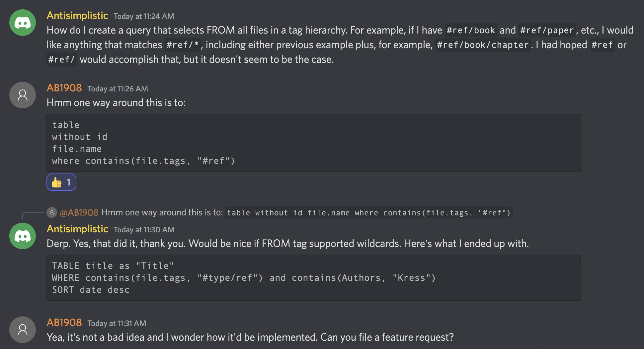
Task: Select the thumbs-up emoji icon
Action: (x=56, y=182)
